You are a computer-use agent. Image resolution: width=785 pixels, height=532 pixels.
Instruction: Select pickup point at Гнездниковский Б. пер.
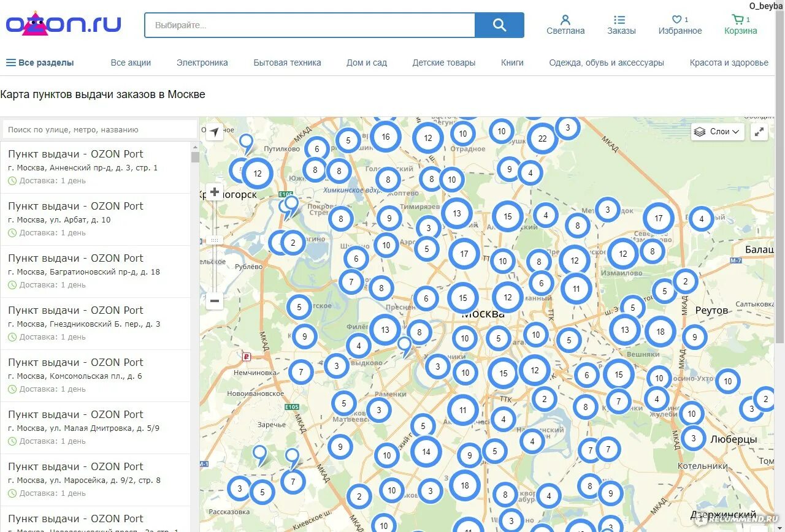coord(96,324)
